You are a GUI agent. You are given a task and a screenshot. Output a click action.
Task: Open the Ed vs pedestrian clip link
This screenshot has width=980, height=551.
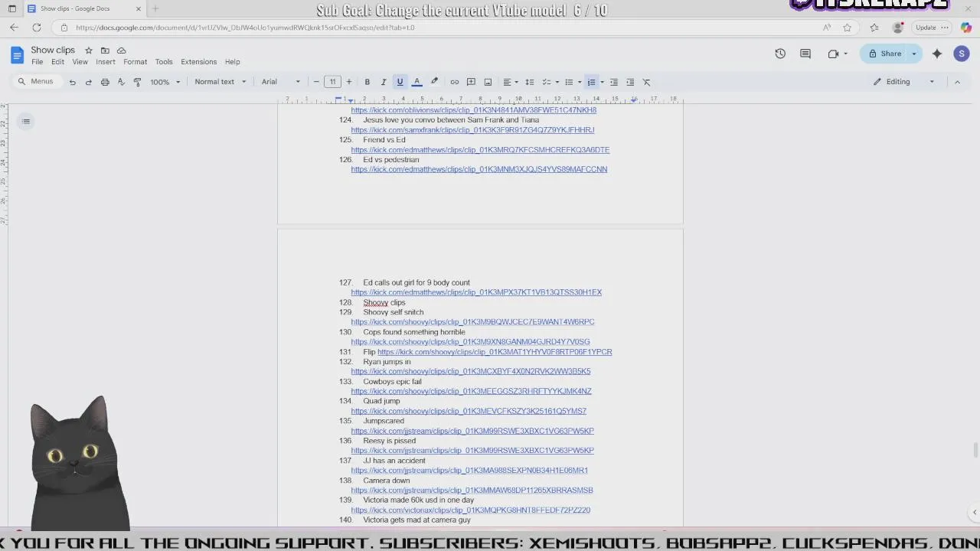[479, 169]
